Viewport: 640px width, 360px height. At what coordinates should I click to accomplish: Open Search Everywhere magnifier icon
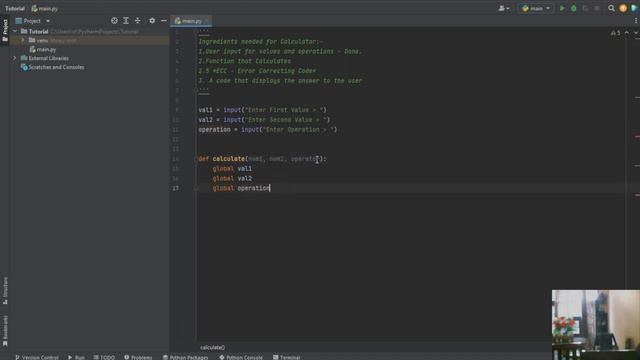[x=611, y=8]
